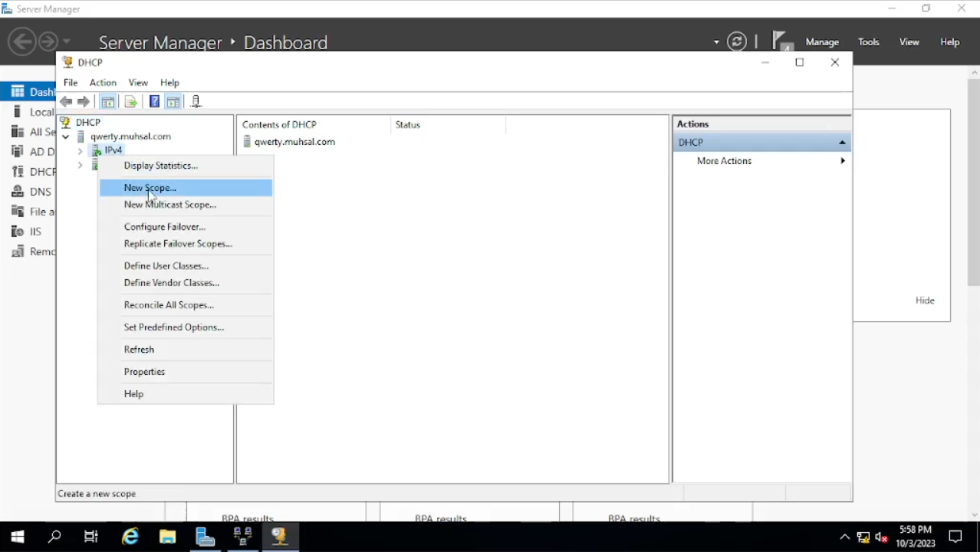Click the Server Manager refresh icon
This screenshot has height=552, width=980.
coord(737,42)
